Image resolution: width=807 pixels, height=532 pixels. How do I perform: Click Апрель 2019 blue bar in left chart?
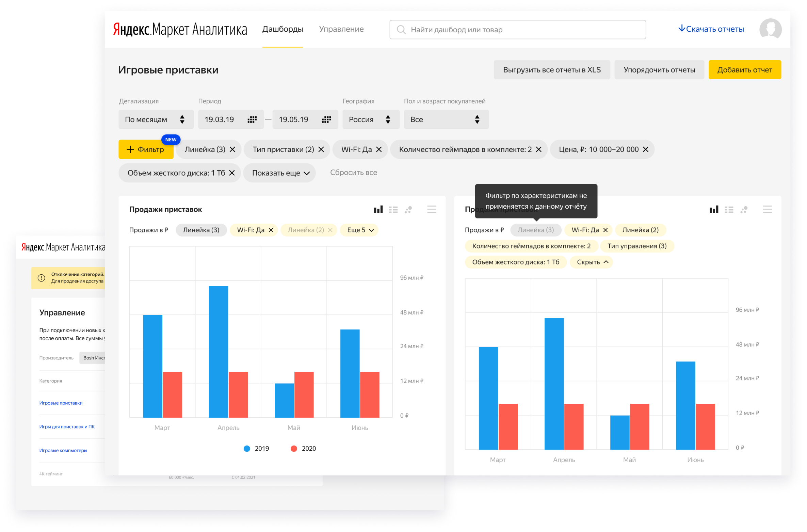pyautogui.click(x=219, y=352)
